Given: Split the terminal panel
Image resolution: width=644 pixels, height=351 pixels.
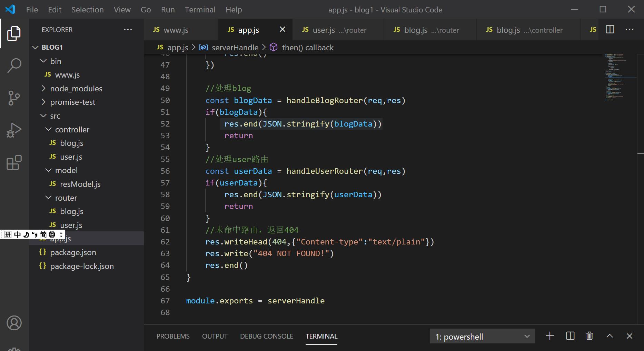Looking at the screenshot, I should pos(570,336).
